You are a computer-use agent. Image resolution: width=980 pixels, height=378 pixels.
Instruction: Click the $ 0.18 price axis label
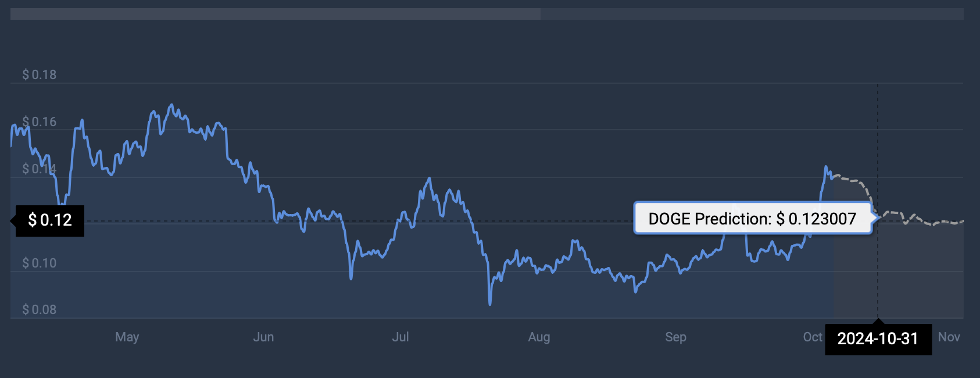pyautogui.click(x=40, y=75)
